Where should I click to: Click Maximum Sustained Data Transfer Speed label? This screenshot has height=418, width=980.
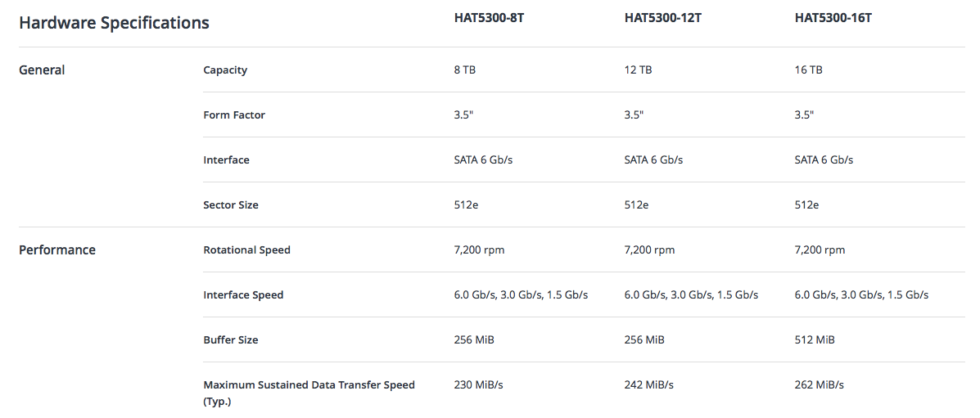pos(309,393)
